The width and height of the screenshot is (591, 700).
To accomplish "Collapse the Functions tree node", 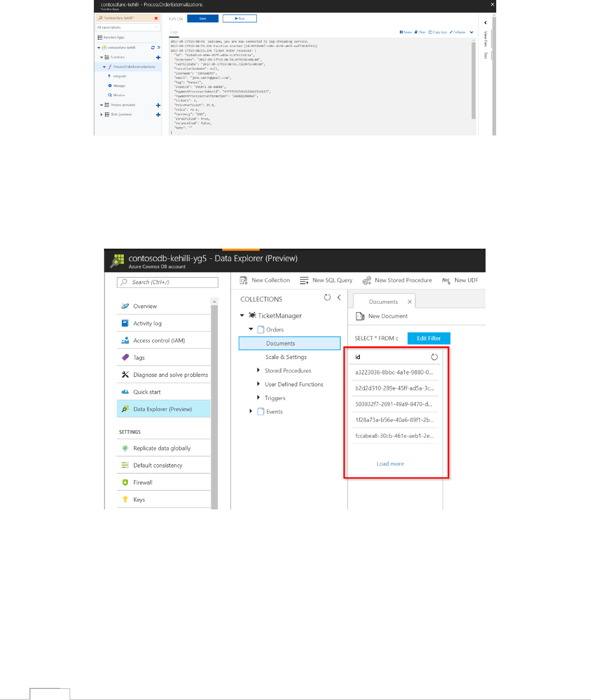I will tap(102, 57).
